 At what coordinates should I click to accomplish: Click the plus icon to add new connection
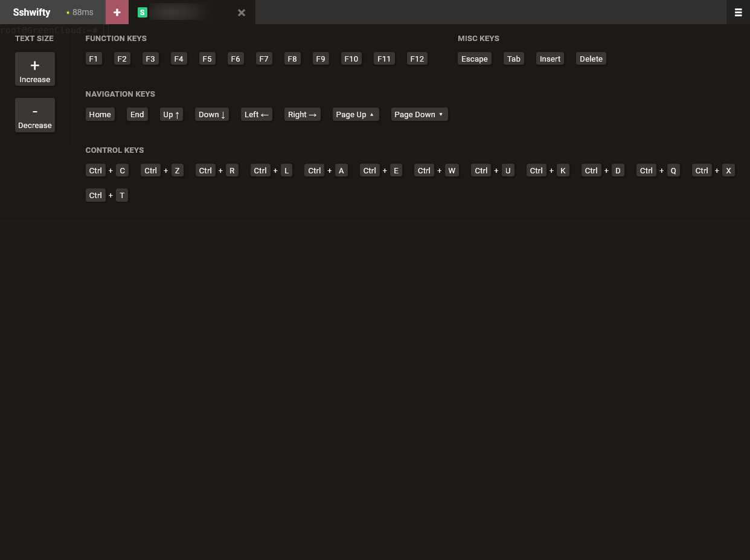tap(117, 12)
